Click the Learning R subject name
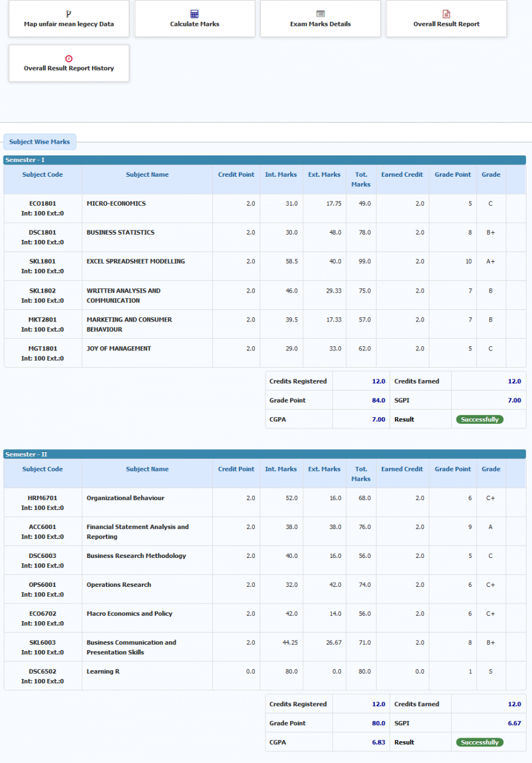Viewport: 532px width, 763px height. coord(103,671)
